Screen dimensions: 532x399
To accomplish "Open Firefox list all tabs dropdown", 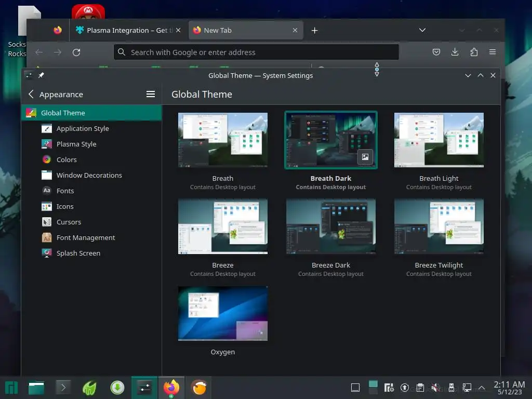I will [422, 30].
